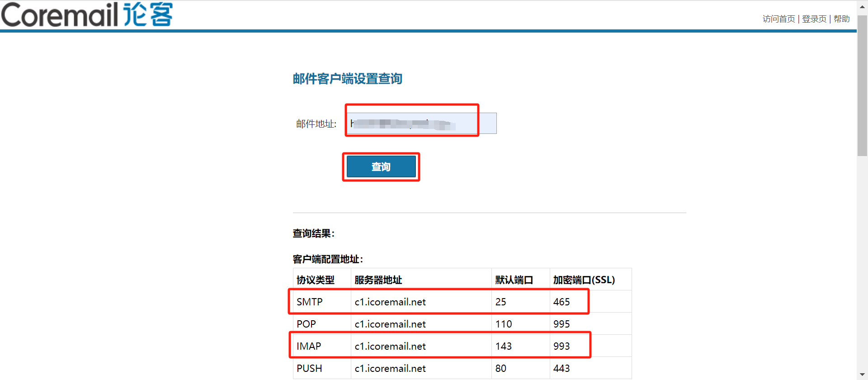
Task: Click the scrollbar up arrow
Action: coord(862,7)
